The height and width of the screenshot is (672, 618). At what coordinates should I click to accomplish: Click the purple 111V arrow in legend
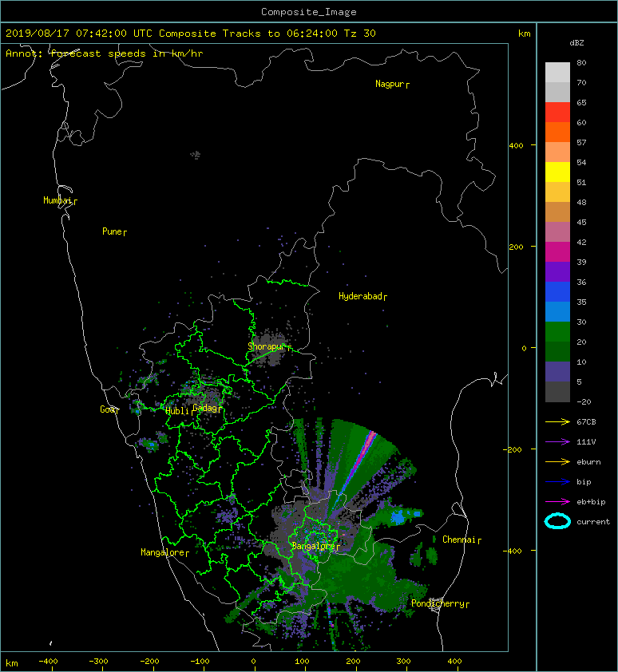(557, 442)
